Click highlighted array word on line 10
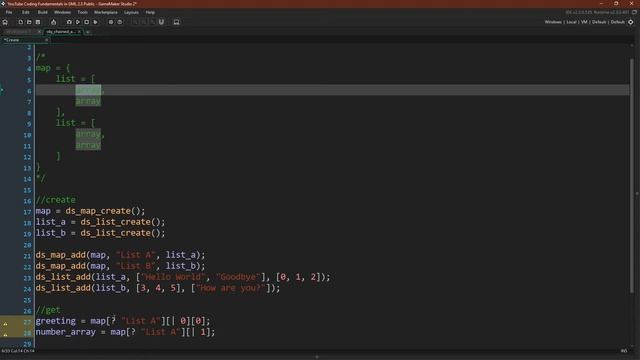This screenshot has height=360, width=640. tap(88, 134)
